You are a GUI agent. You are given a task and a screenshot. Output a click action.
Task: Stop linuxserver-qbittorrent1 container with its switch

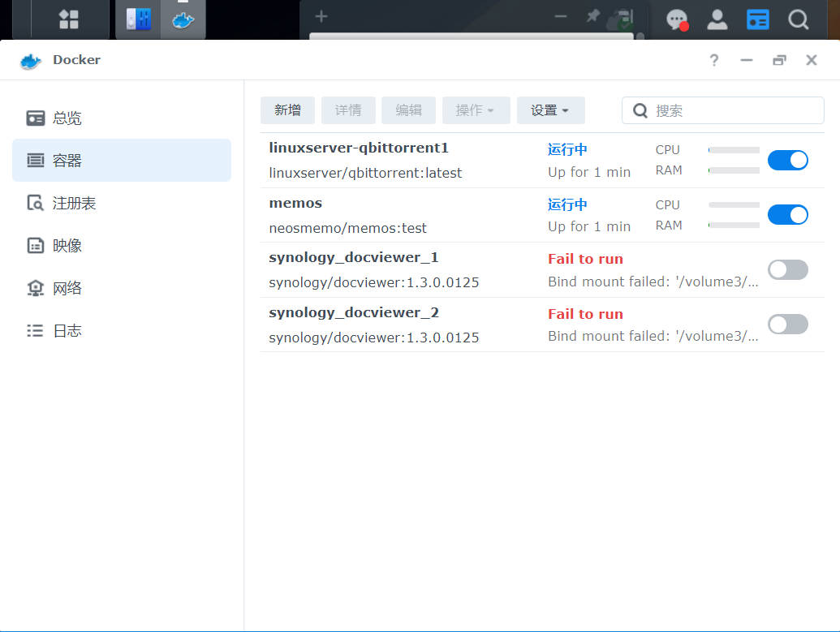(787, 160)
